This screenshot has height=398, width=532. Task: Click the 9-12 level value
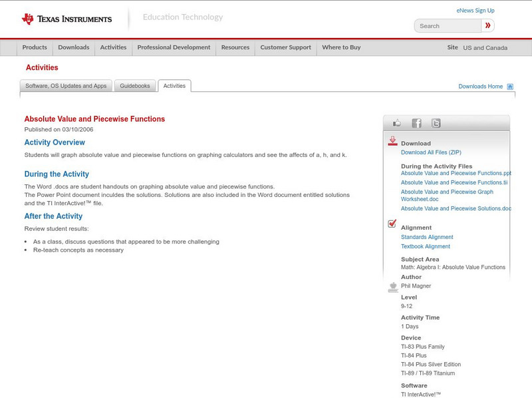click(x=406, y=306)
